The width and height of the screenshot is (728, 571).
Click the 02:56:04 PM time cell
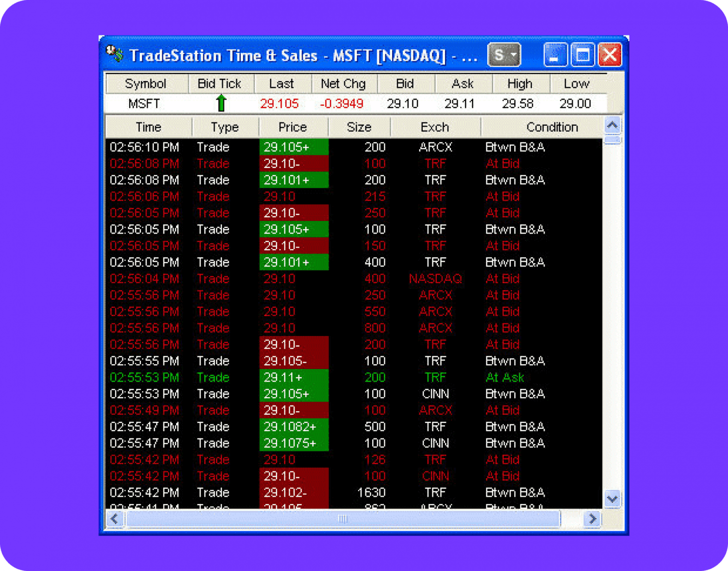click(x=145, y=279)
